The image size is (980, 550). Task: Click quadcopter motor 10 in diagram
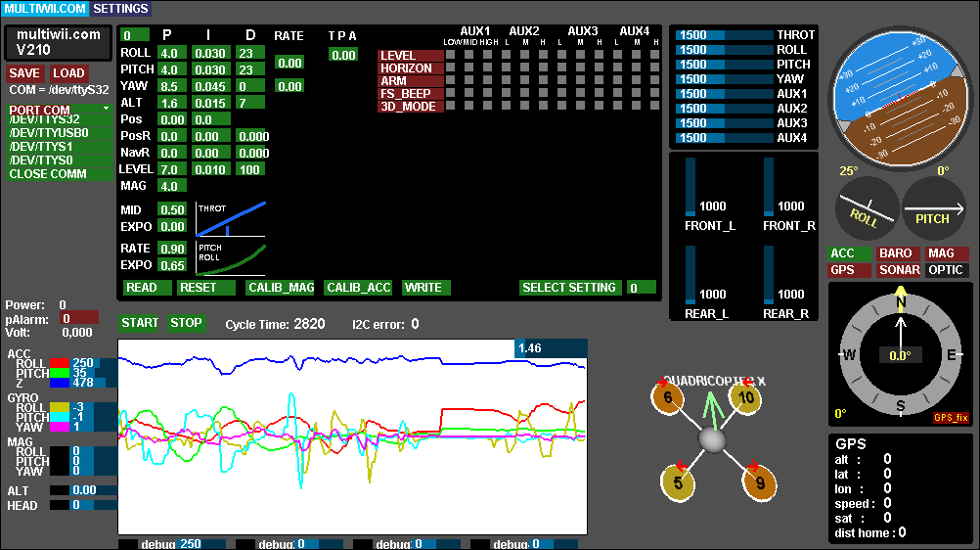click(x=745, y=397)
